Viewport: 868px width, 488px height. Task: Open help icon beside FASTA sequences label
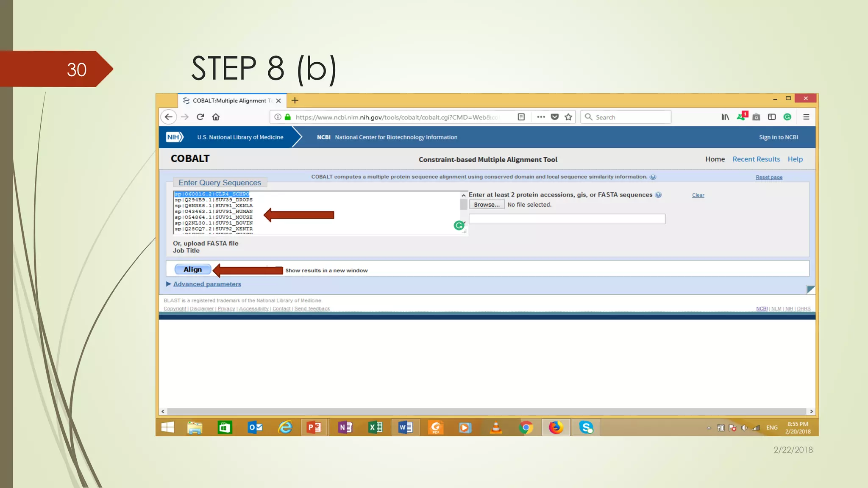tap(658, 195)
